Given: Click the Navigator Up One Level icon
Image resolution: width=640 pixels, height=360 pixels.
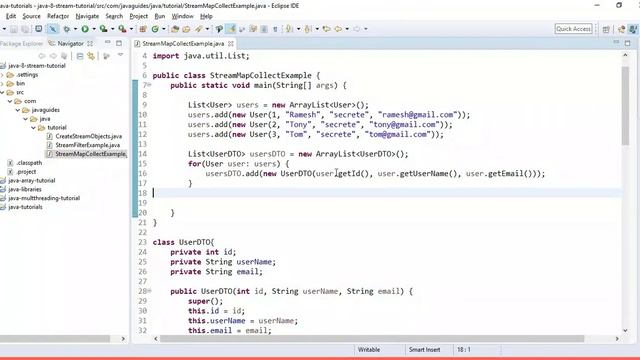Looking at the screenshot, I should [64, 56].
